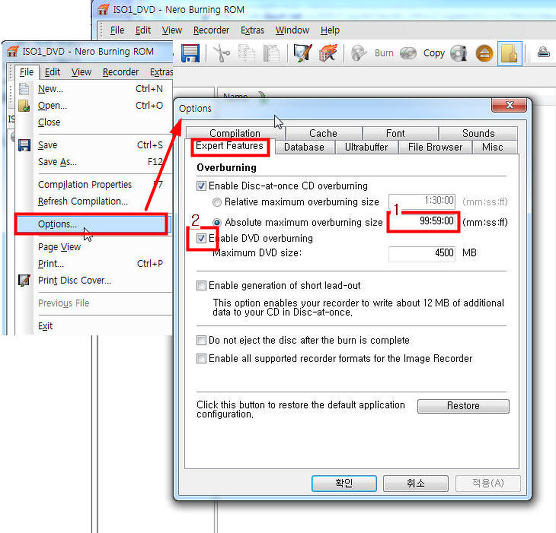Click the New document icon in File menu

coord(24,89)
